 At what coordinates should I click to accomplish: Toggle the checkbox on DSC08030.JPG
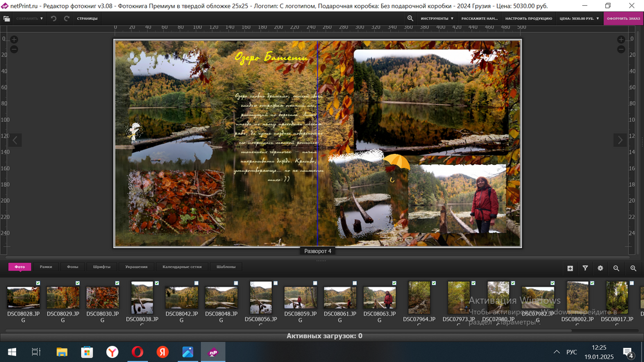click(117, 283)
